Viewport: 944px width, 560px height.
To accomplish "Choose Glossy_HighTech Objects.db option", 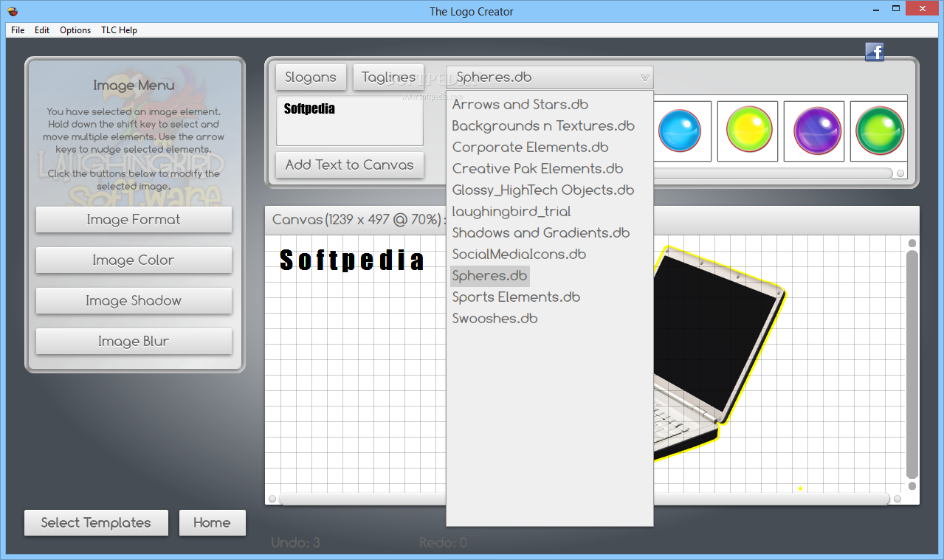I will tap(542, 190).
